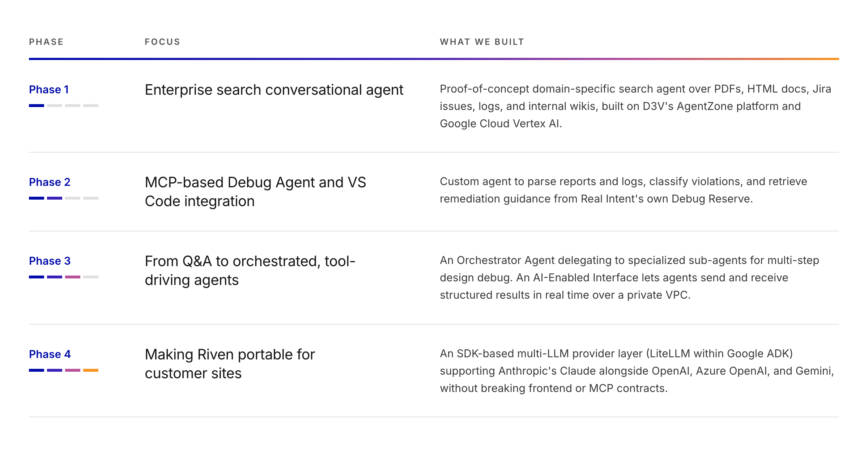The height and width of the screenshot is (452, 868).
Task: Click the pink progress dash under Phase 3
Action: click(x=73, y=277)
